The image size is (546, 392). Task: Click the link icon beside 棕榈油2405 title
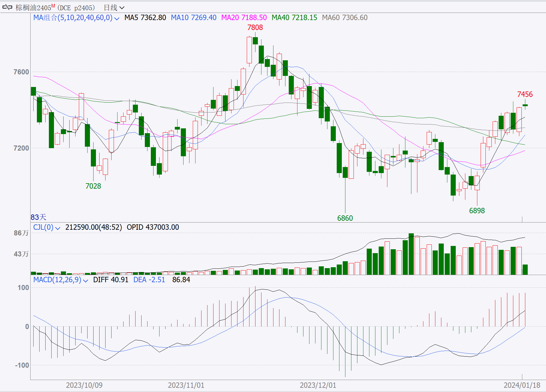[x=7, y=7]
